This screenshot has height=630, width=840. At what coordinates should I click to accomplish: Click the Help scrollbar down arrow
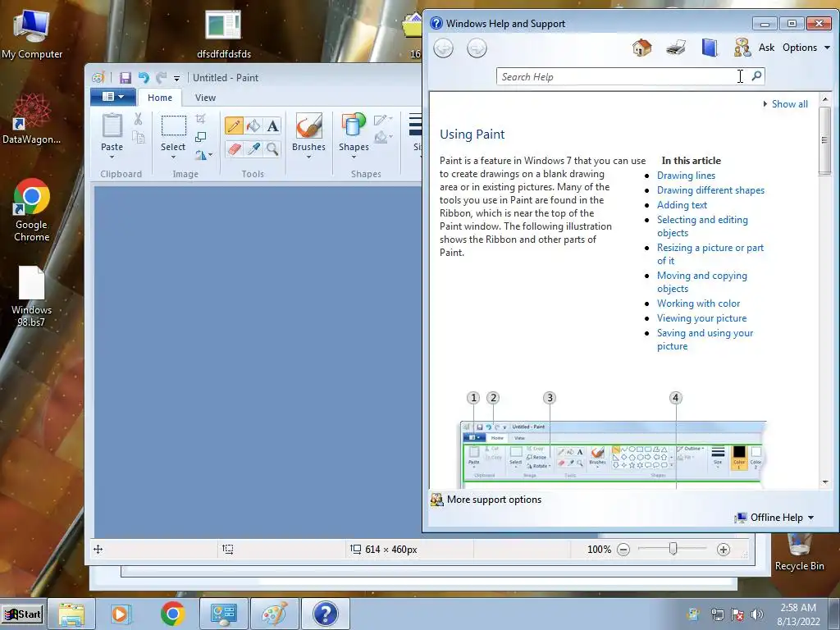point(825,482)
